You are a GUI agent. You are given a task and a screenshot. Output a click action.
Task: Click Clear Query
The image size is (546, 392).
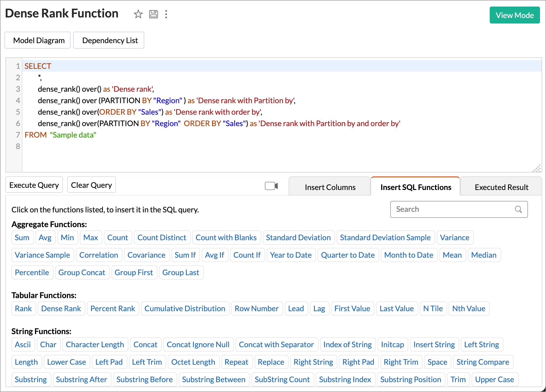pos(91,185)
